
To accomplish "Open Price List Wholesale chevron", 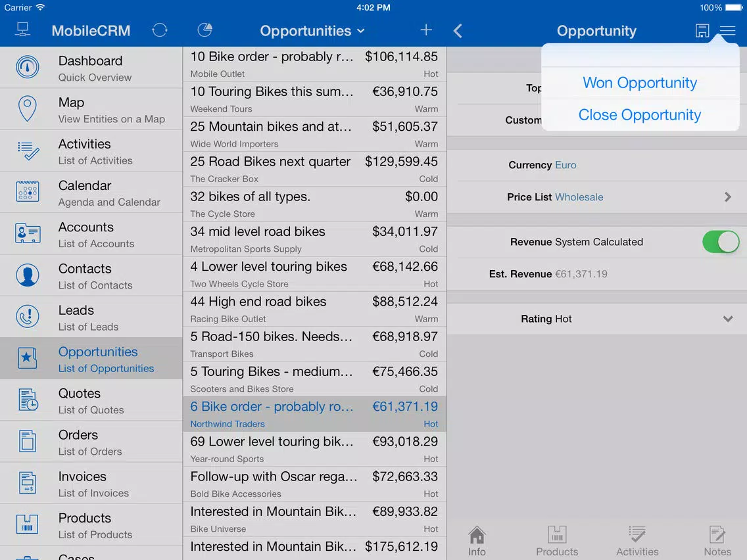I will pyautogui.click(x=727, y=197).
